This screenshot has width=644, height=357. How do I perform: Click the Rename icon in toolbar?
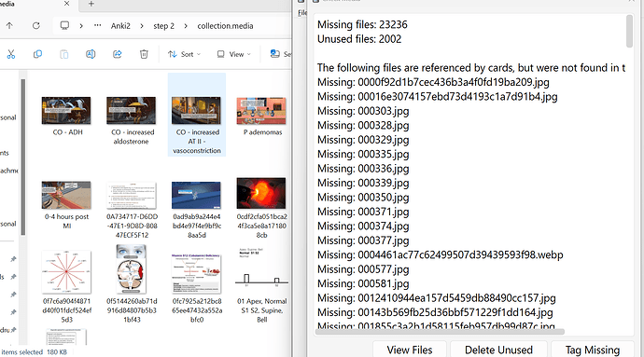tap(91, 54)
